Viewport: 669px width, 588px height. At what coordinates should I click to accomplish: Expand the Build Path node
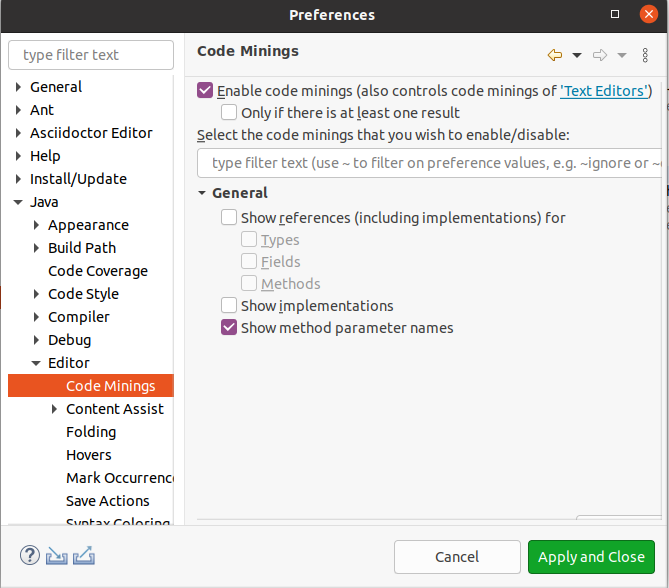pyautogui.click(x=36, y=248)
